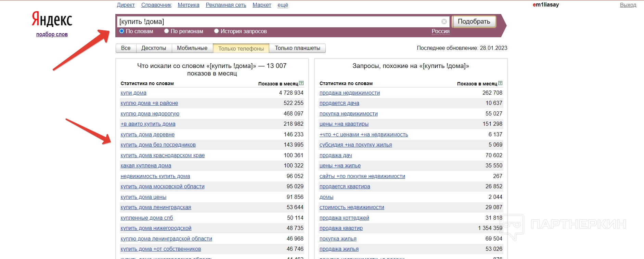Go to 'Метрика' in top navigation
644x259 pixels.
coord(188,5)
